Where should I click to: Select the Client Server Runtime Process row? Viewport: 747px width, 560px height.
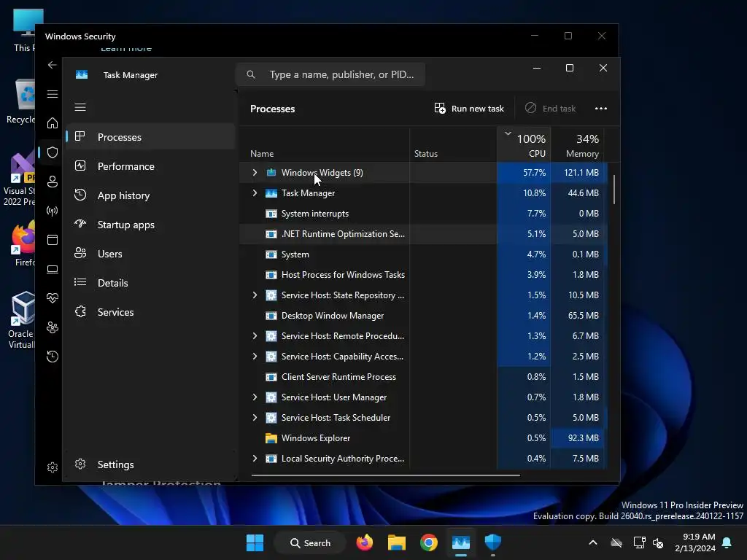(423, 377)
